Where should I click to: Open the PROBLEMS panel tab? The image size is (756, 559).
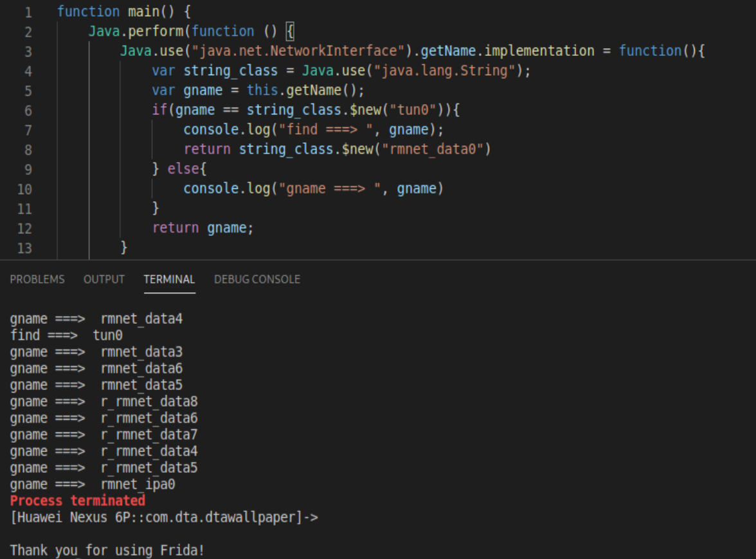point(37,279)
